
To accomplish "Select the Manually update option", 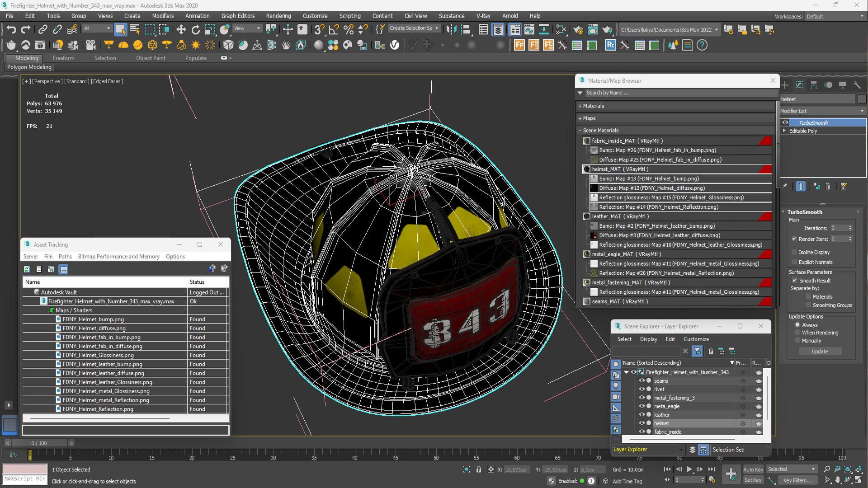I will (797, 341).
